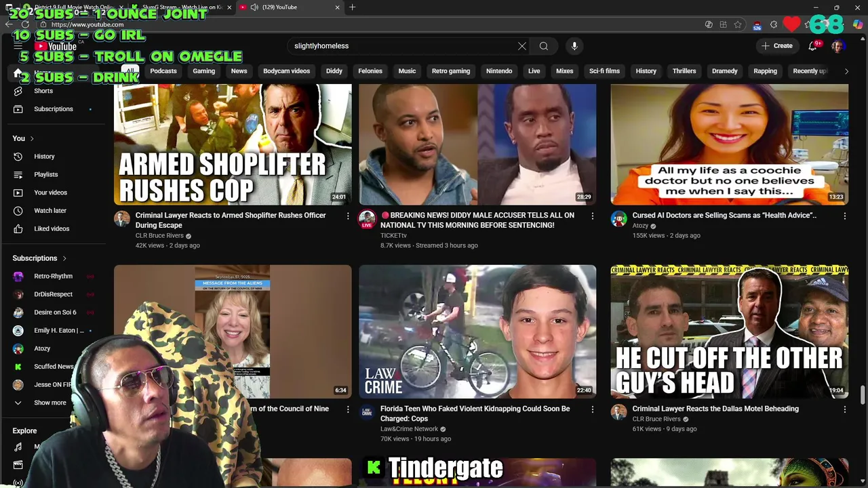The image size is (868, 488).
Task: Open more options for Council of Nine video
Action: 348,409
